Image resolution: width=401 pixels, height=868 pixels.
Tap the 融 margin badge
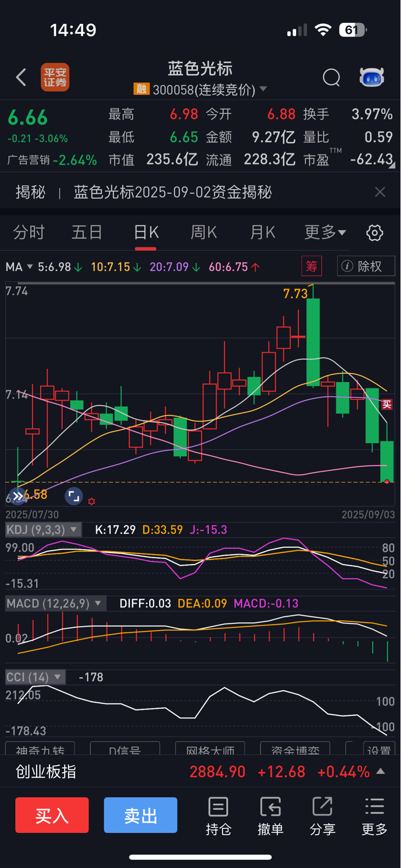(x=141, y=89)
